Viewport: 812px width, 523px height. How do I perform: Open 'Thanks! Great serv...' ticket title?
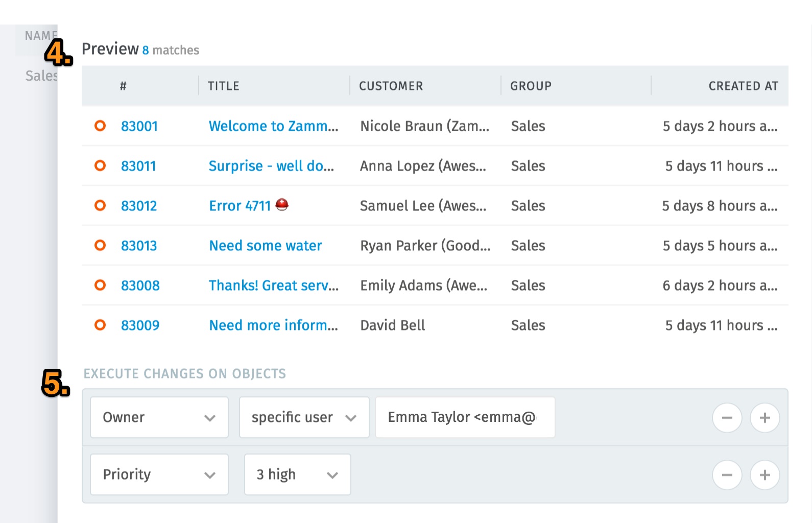(274, 286)
